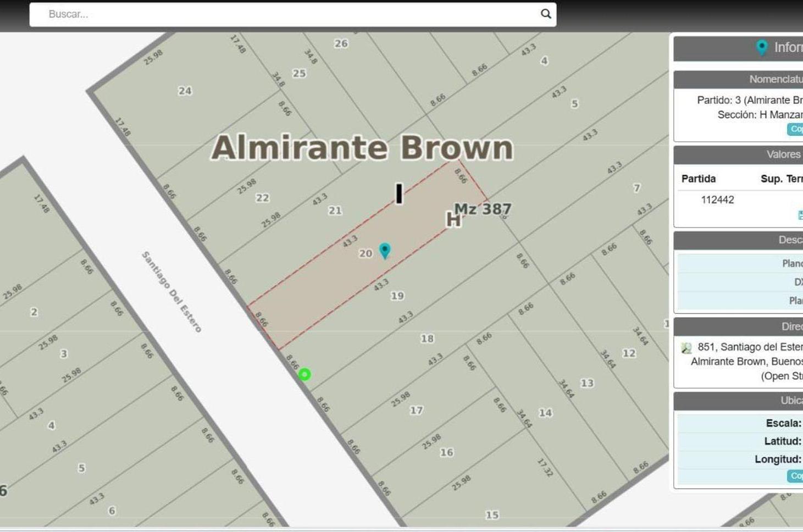Select parcel number 7 on the map
Screen dimensions: 803x532
[x=636, y=188]
